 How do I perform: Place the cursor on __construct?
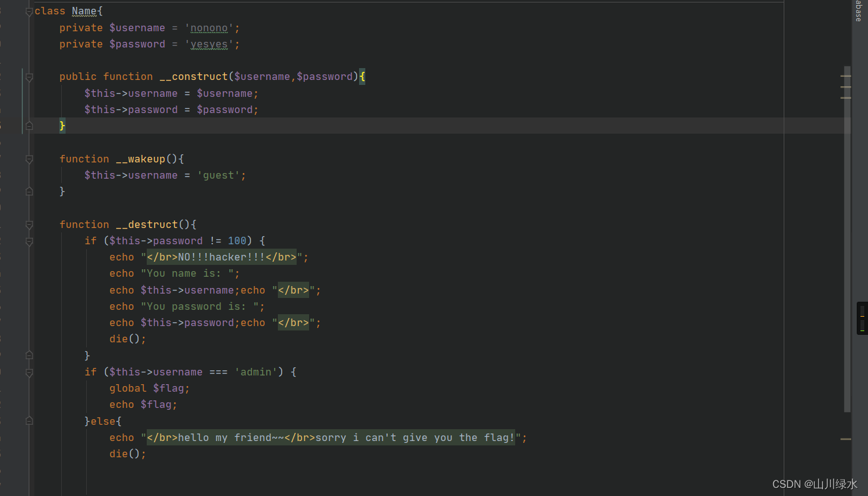point(194,77)
